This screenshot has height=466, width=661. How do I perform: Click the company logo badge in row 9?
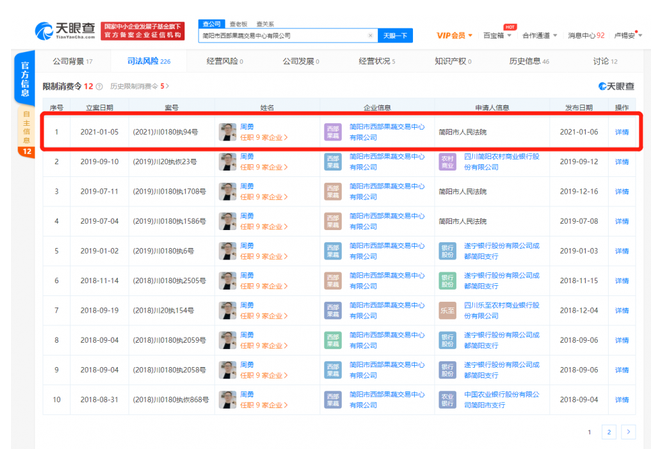(x=332, y=370)
